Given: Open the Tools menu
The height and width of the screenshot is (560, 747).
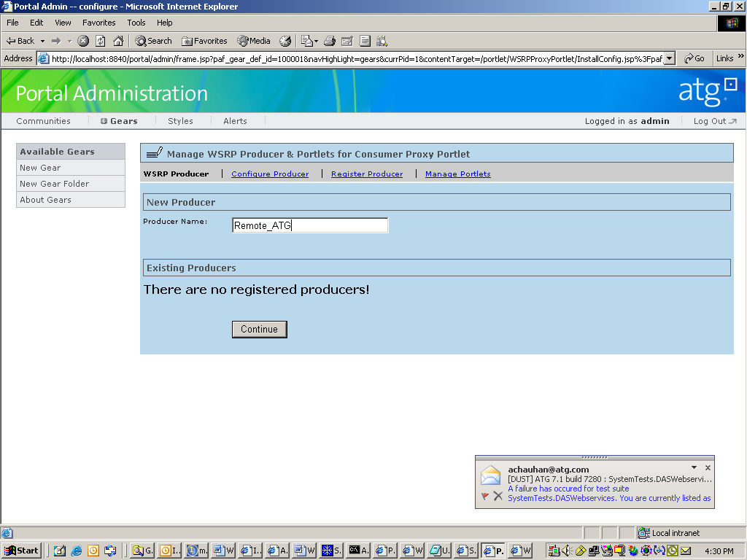Looking at the screenshot, I should [136, 23].
